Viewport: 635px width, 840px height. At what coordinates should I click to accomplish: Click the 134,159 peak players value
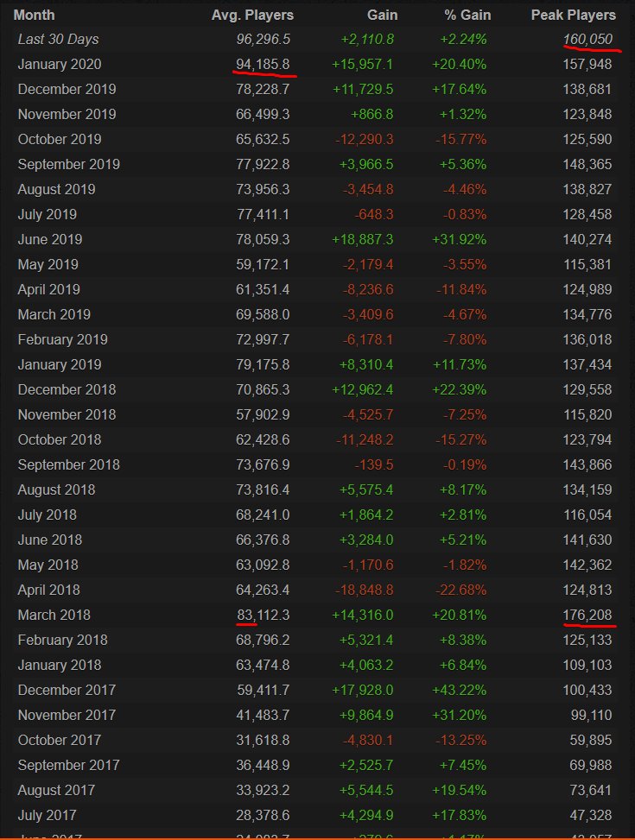pyautogui.click(x=587, y=490)
